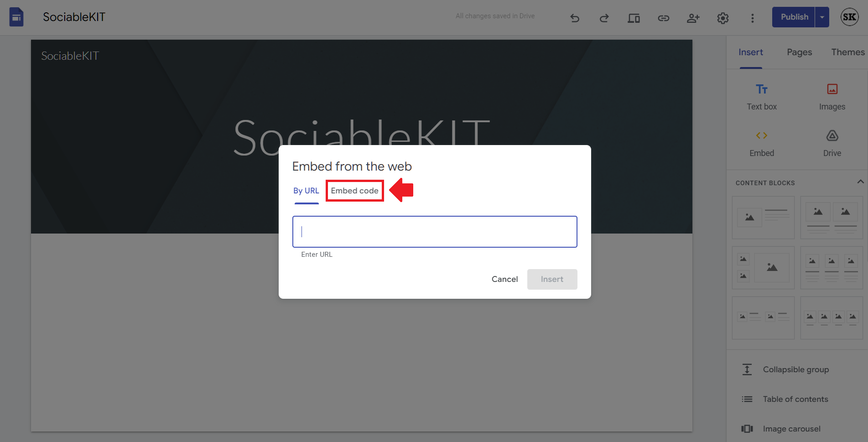Viewport: 868px width, 442px height.
Task: Switch to the Themes tab
Action: (x=847, y=52)
